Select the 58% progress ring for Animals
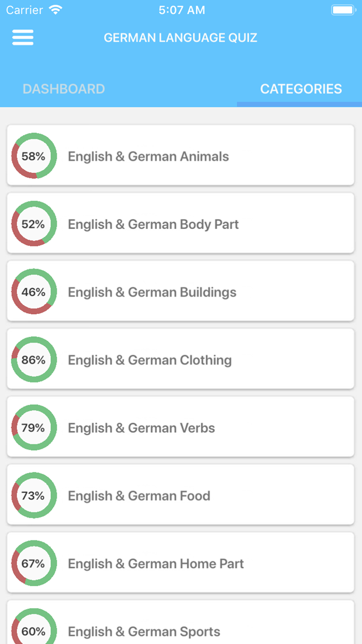 [x=33, y=156]
